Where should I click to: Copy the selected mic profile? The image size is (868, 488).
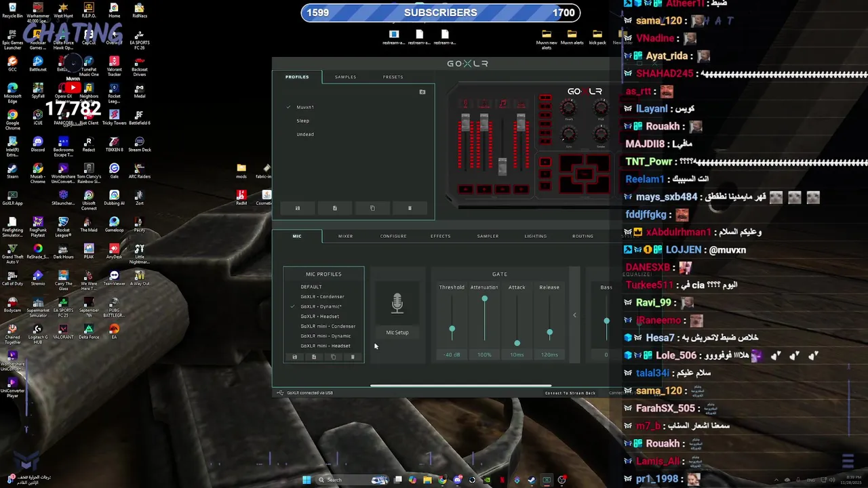(x=333, y=357)
